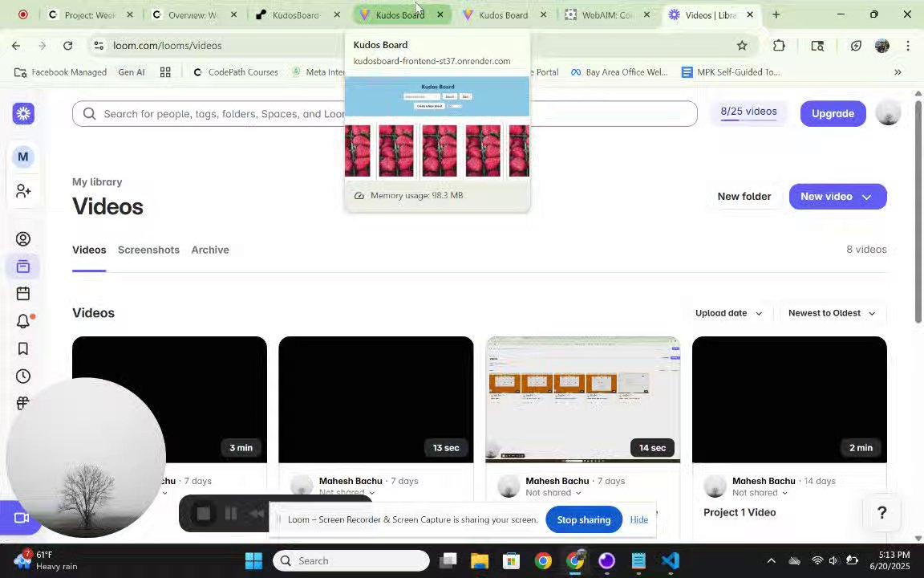Screen dimensions: 924x578
Task: Click the Project 1 Video title
Action: [x=740, y=512]
